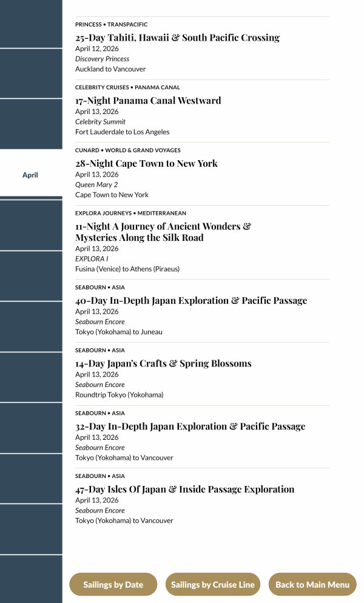Select the 17-Night Panama Canal Westward cruise

pyautogui.click(x=148, y=101)
